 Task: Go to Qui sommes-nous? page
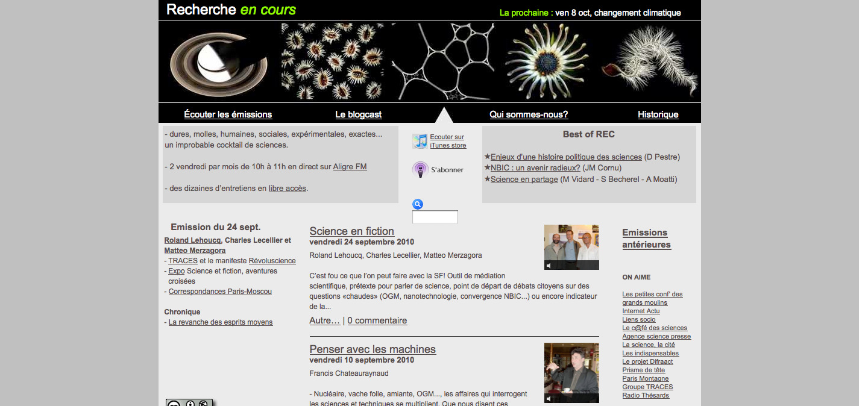(529, 114)
